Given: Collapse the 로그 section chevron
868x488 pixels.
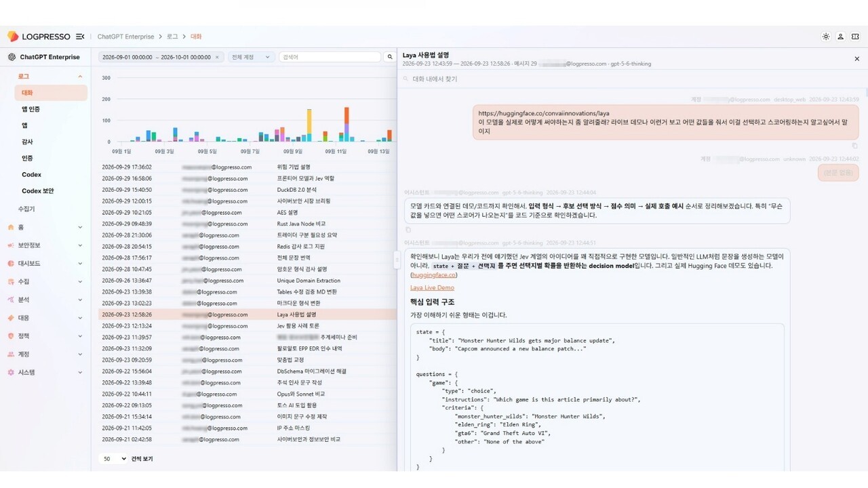Looking at the screenshot, I should [80, 77].
